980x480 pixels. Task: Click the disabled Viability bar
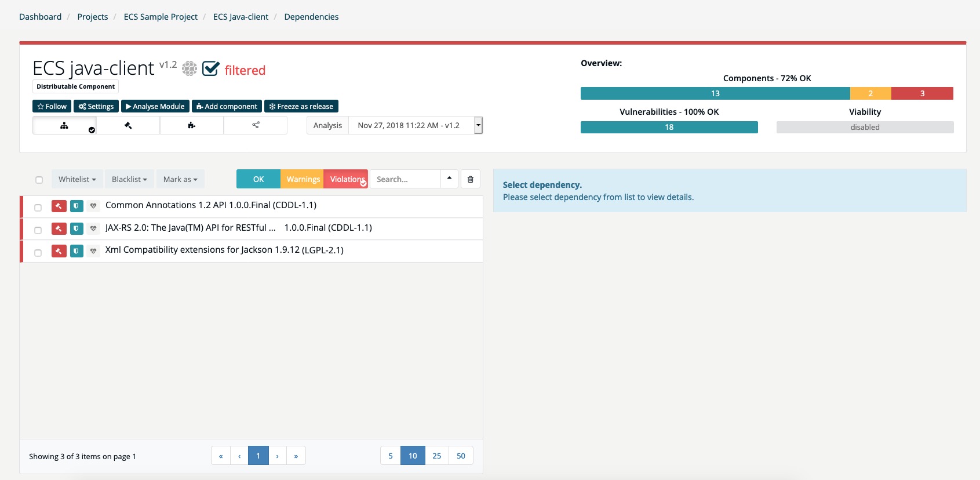865,127
